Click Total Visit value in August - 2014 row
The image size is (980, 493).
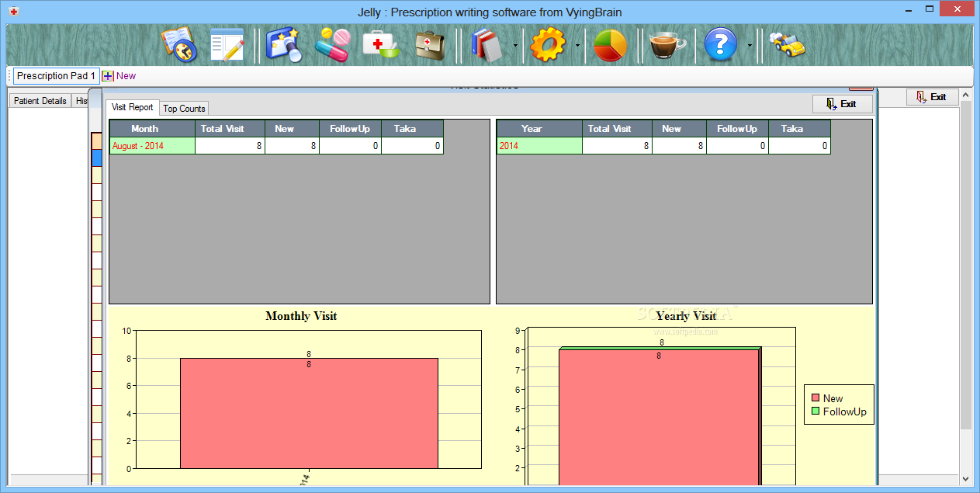coord(230,146)
